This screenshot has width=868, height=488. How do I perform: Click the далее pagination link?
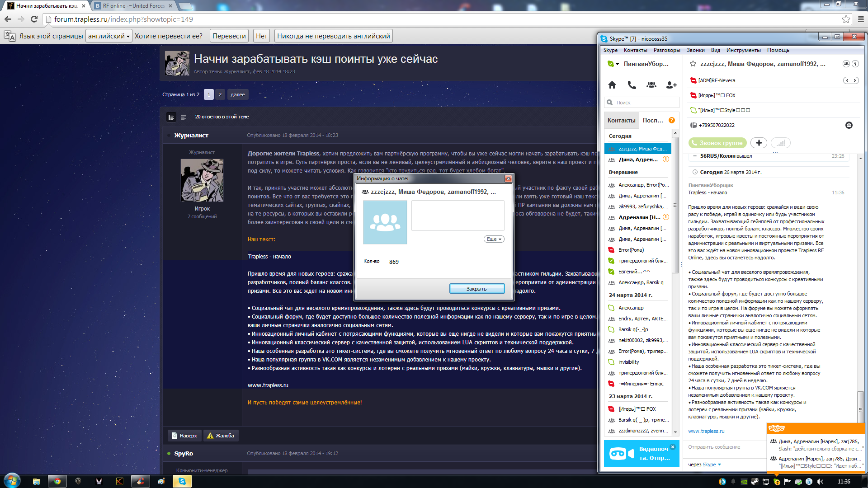(x=238, y=94)
